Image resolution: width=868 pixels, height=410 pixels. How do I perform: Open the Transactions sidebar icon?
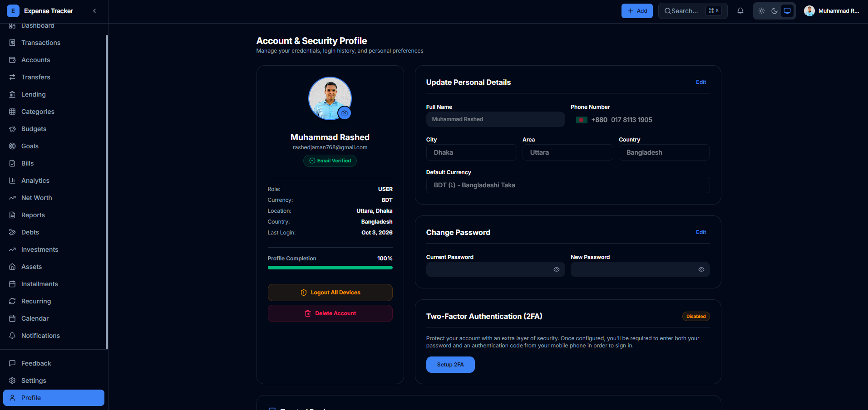coord(12,43)
